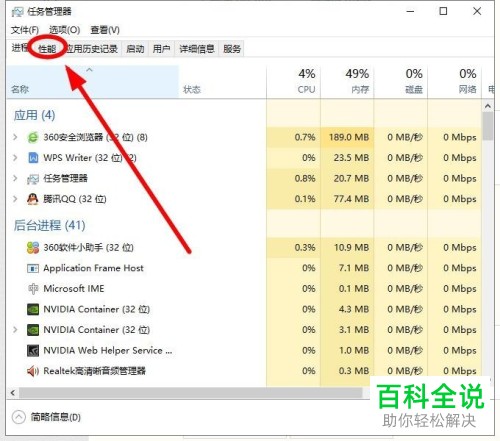The height and width of the screenshot is (441, 500).
Task: Expand the NVIDIA Container entry with chevron
Action: (15, 330)
